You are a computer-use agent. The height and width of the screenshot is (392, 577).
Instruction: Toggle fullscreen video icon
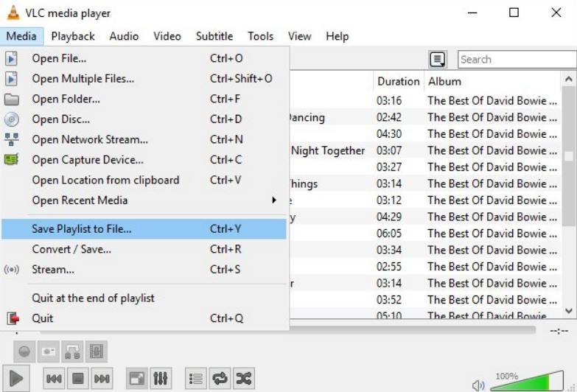(x=137, y=378)
